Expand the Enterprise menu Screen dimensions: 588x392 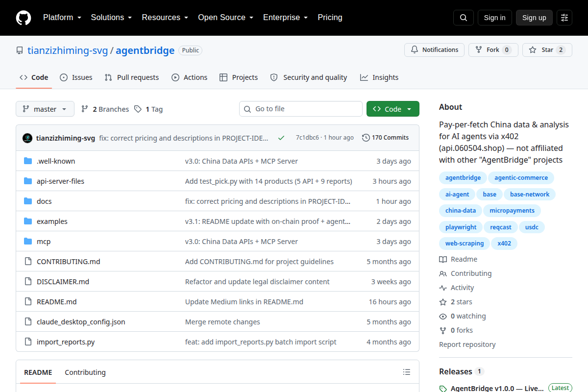pyautogui.click(x=285, y=18)
